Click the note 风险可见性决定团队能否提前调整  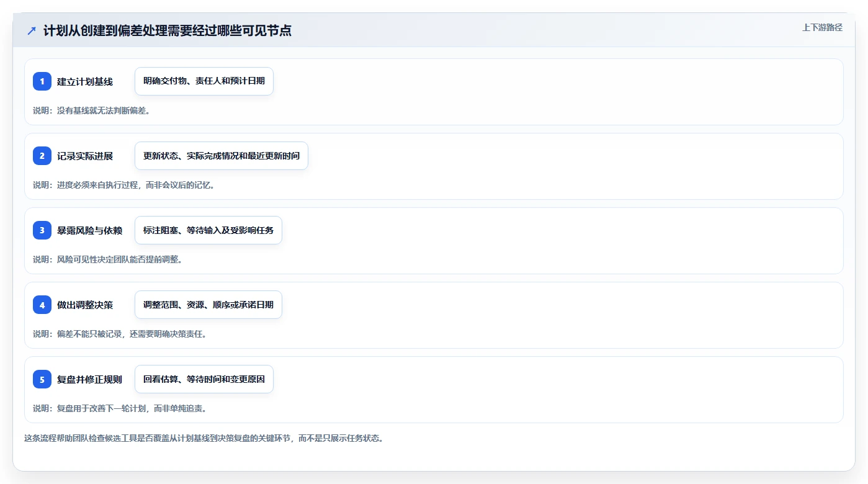pos(108,259)
